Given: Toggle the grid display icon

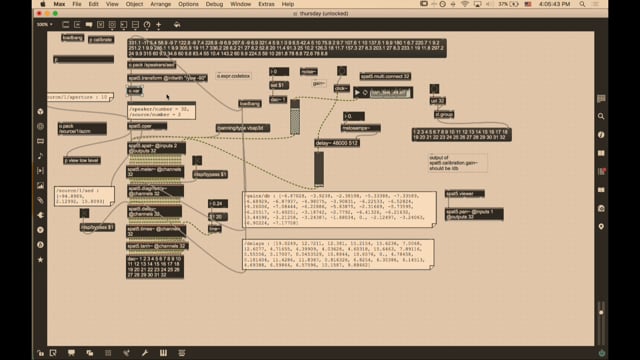Looking at the screenshot, I should point(108,353).
